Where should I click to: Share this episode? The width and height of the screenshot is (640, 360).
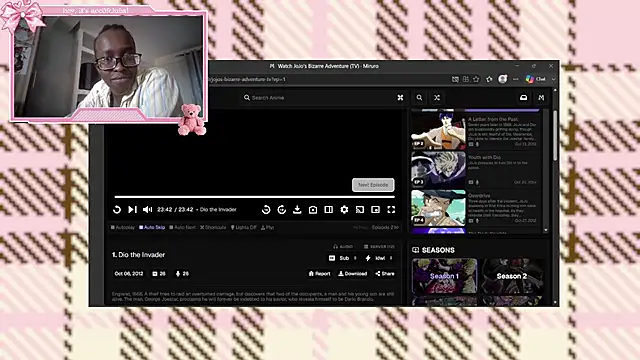(385, 274)
